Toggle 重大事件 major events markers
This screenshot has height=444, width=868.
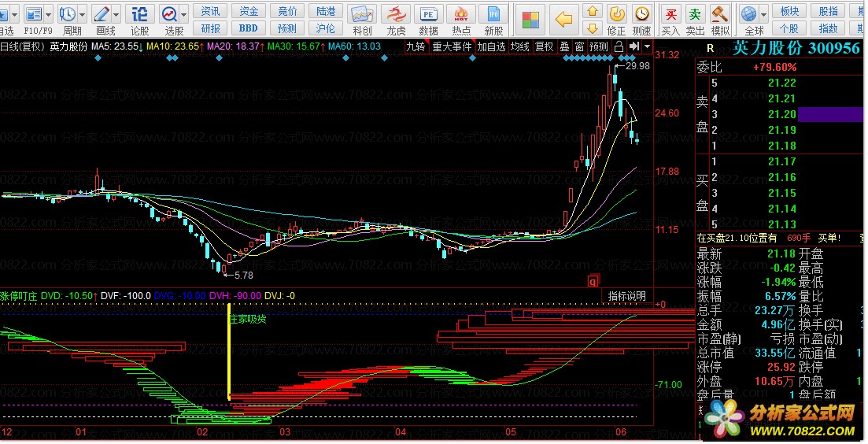[452, 47]
